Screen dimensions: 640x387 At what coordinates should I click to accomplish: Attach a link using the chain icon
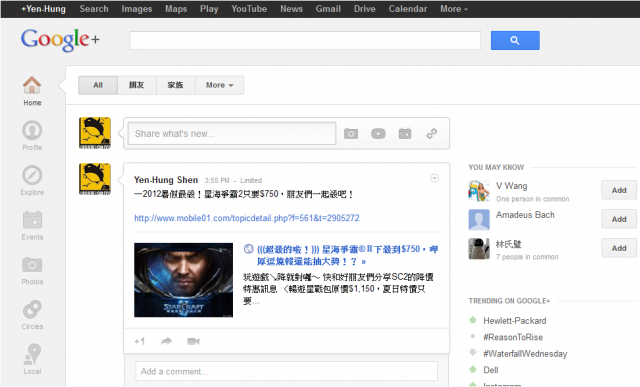432,133
